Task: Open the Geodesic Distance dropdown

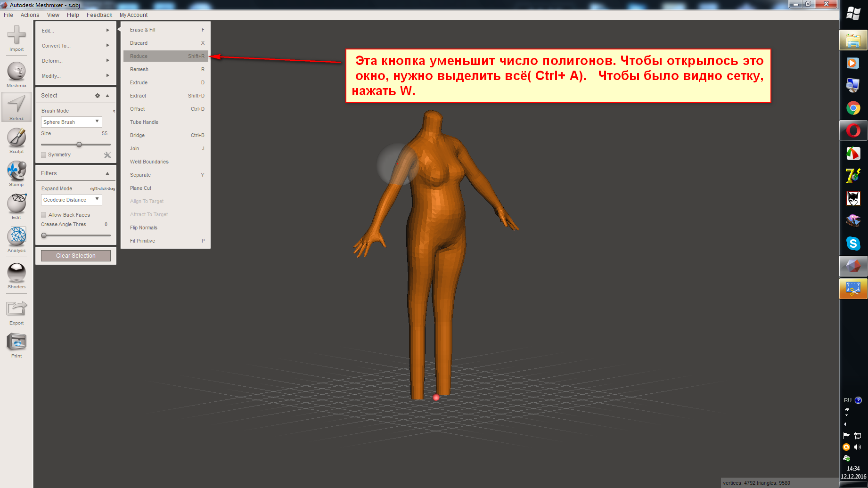Action: coord(72,200)
